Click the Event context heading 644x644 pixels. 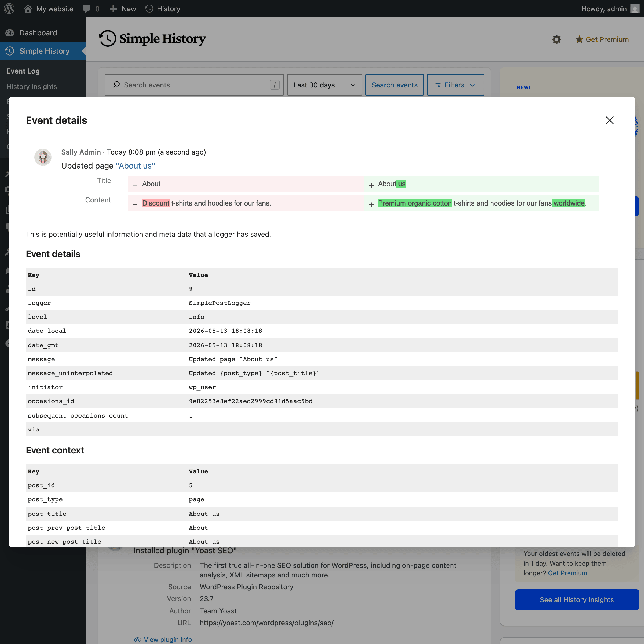point(55,450)
